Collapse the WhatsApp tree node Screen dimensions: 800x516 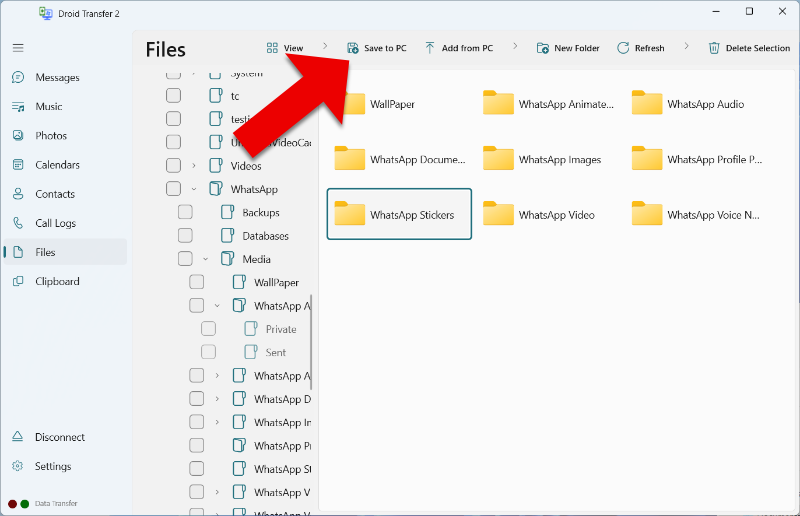click(194, 189)
